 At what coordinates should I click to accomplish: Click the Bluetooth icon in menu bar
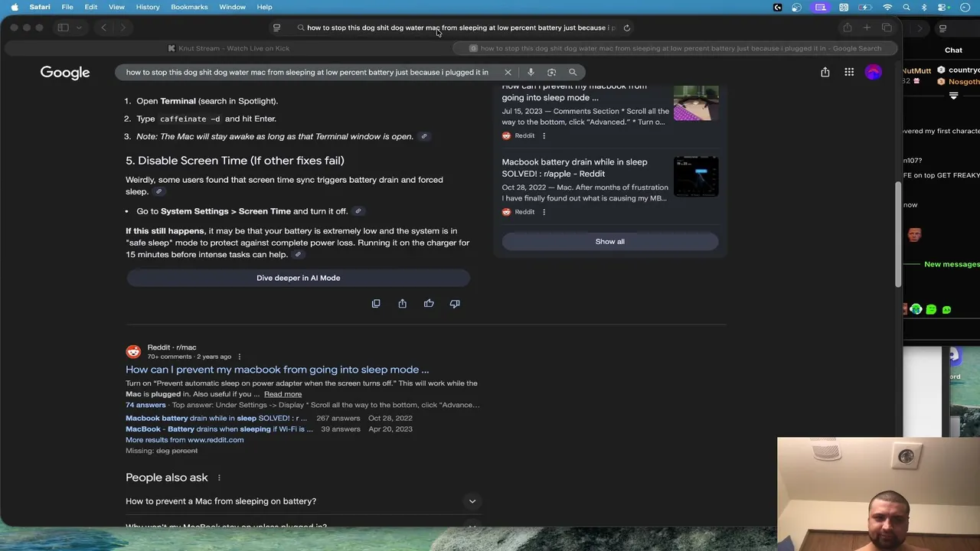coord(924,7)
